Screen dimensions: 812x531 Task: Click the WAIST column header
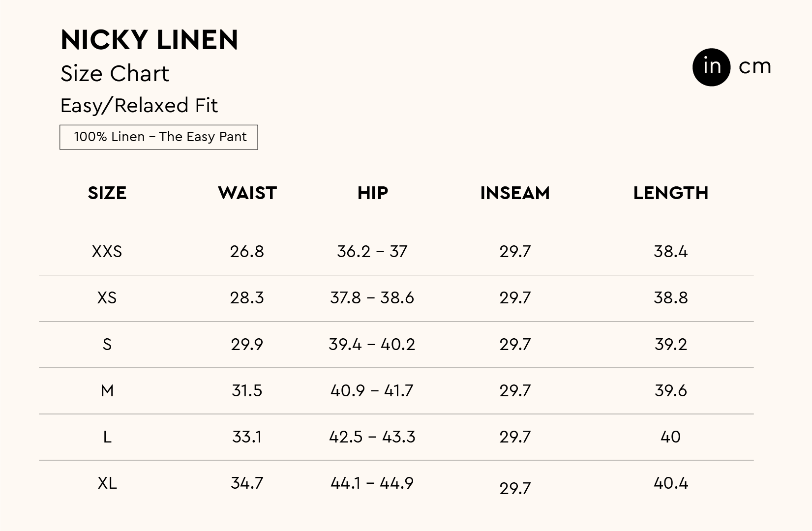(247, 193)
